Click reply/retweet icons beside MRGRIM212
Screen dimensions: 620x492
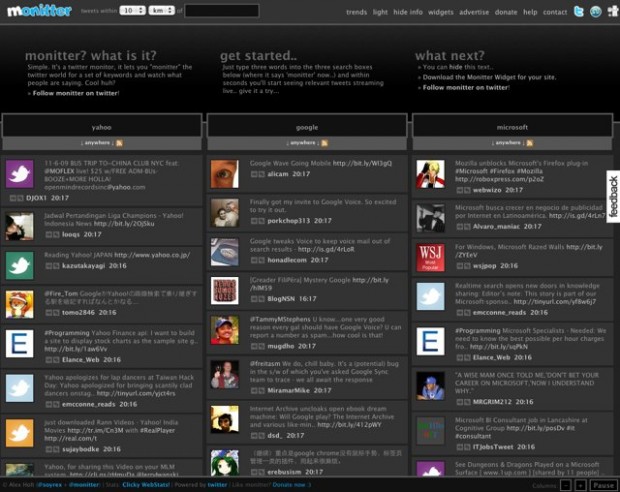tap(463, 402)
